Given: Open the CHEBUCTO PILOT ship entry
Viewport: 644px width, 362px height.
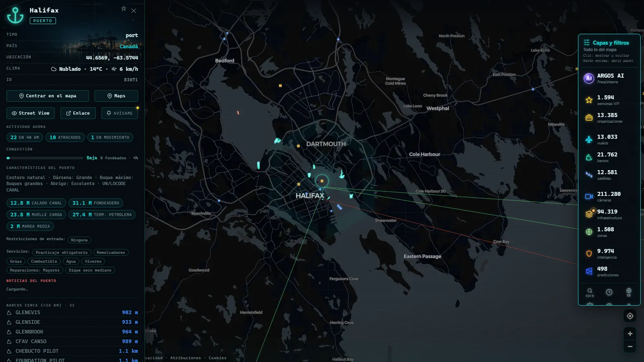Looking at the screenshot, I should [72, 351].
